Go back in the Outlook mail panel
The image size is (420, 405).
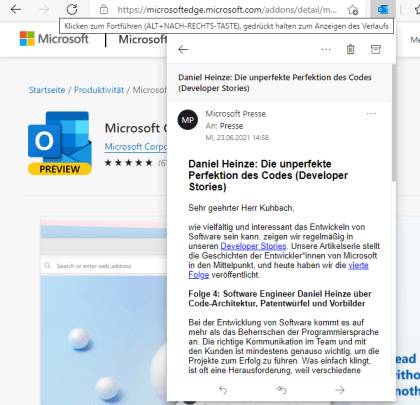point(183,50)
